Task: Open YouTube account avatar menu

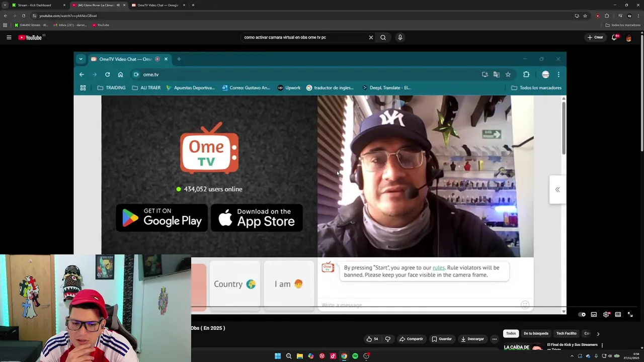Action: coord(629,37)
